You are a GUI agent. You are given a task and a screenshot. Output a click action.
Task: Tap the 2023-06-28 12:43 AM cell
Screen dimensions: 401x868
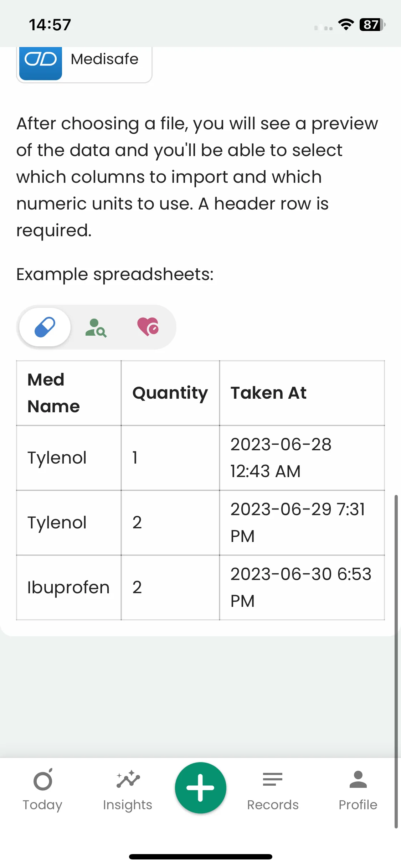click(281, 458)
